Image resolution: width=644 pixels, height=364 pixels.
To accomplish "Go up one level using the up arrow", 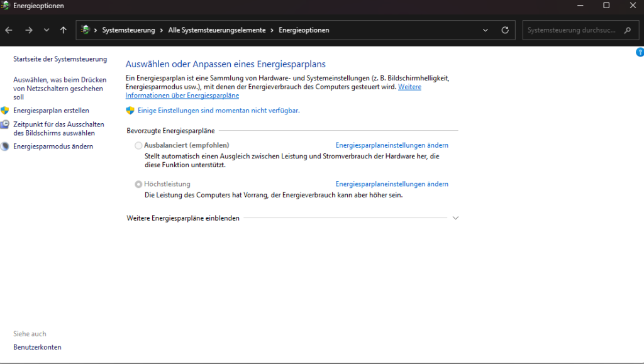I will pos(63,30).
